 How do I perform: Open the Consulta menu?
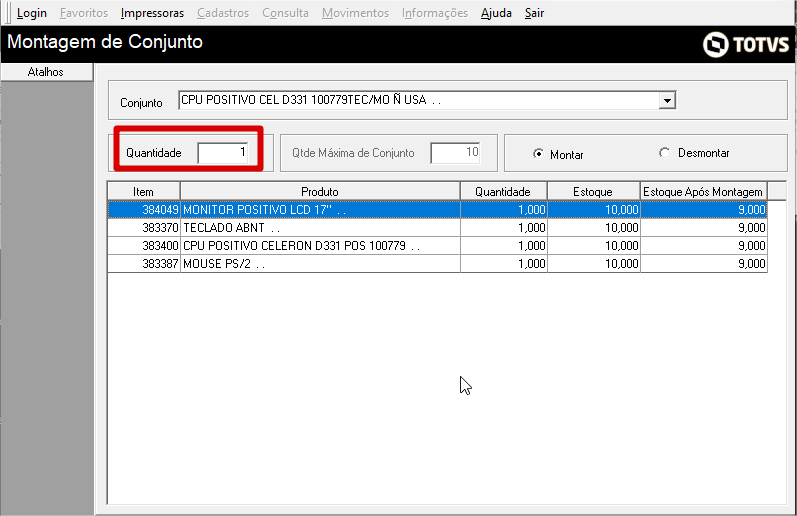(x=285, y=13)
